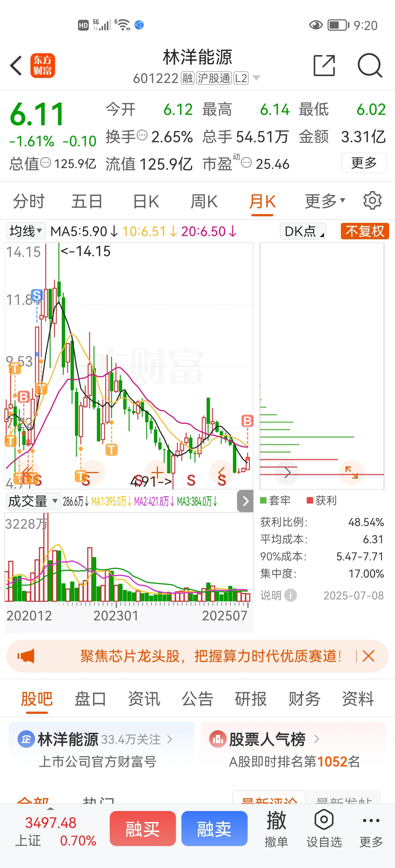Tap the blue S marker on chart
Viewport: 395px width, 868px height.
(37, 295)
